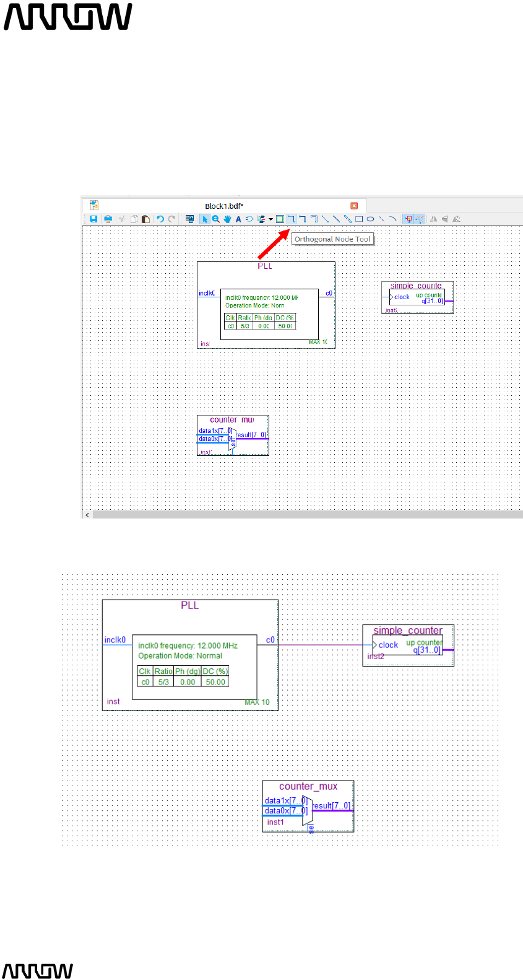The height and width of the screenshot is (980, 523).
Task: Select the Diagonal Bus Tool
Action: click(336, 219)
